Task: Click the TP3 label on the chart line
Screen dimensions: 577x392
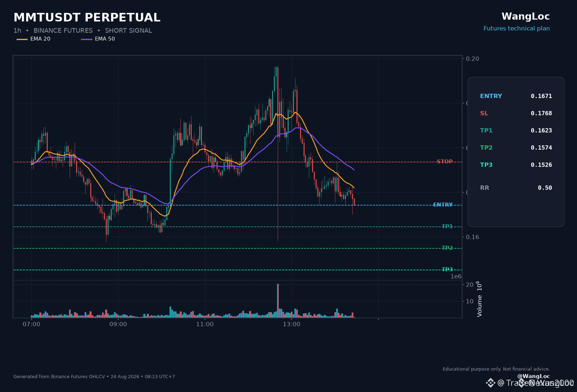Action: (x=447, y=270)
